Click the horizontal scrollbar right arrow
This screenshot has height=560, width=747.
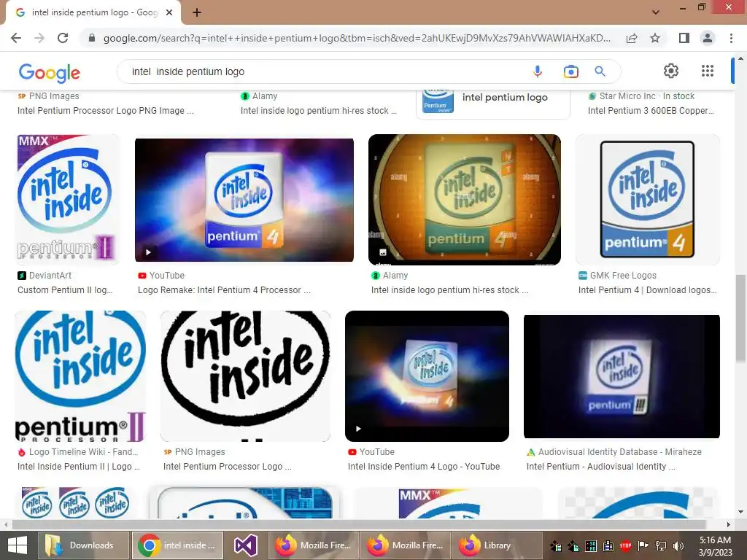point(729,524)
